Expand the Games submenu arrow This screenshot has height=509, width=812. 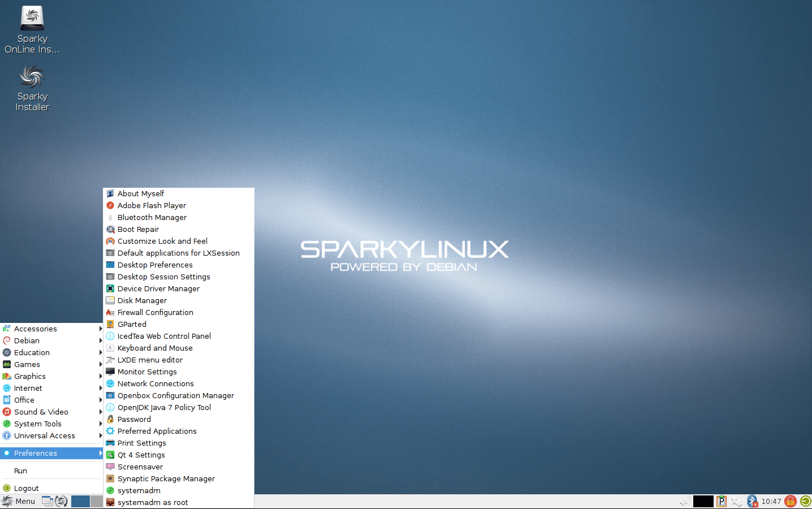[x=101, y=364]
